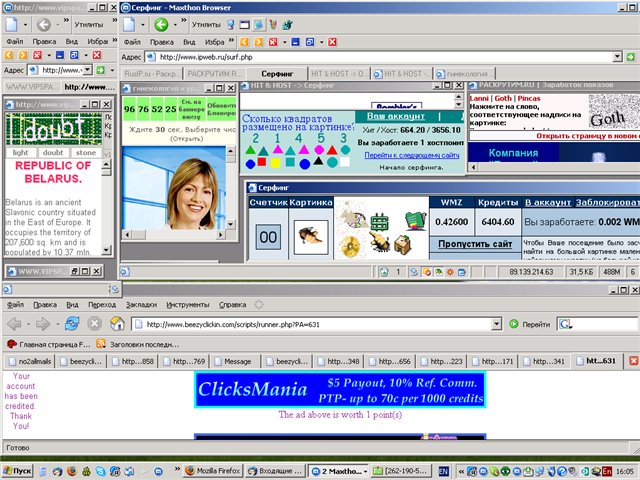Open address dropdown in small left Maxthon window
The width and height of the screenshot is (640, 480).
[88, 70]
